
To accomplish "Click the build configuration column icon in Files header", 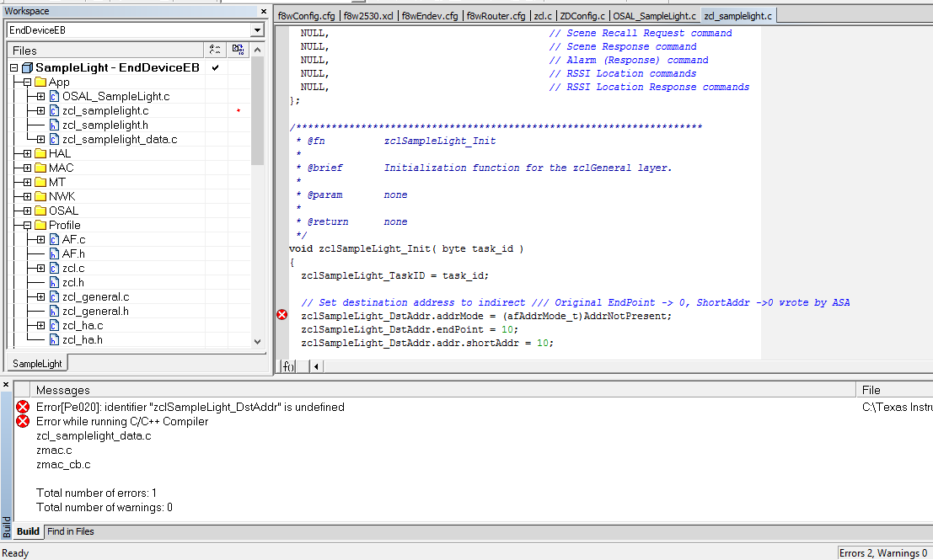I will [215, 50].
